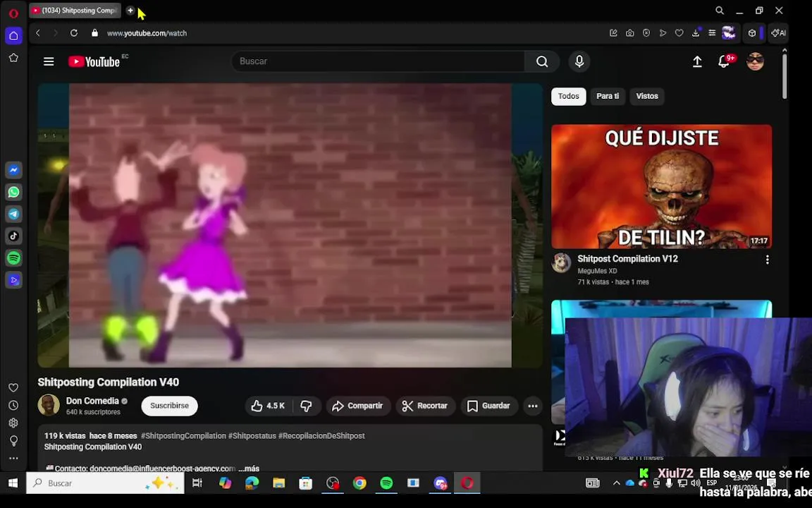Open MeguMes XD channel link

[x=597, y=271]
